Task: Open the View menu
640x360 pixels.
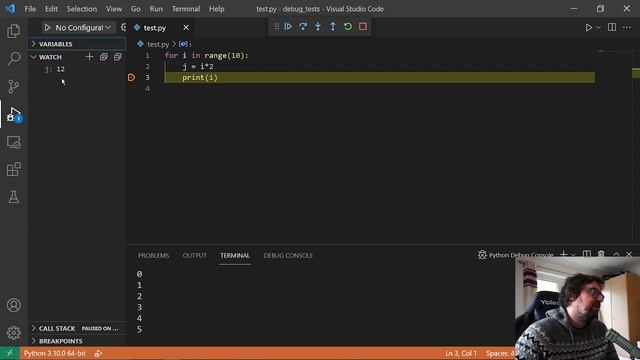Action: click(114, 9)
